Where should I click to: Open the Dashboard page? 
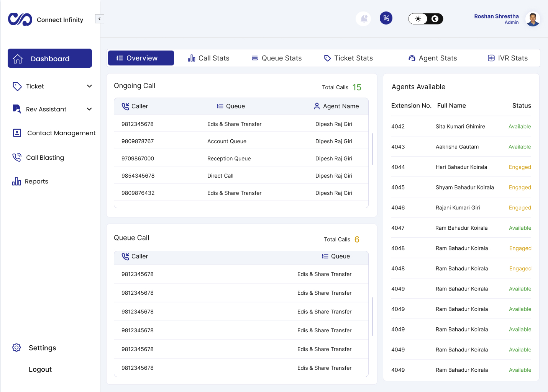(49, 58)
